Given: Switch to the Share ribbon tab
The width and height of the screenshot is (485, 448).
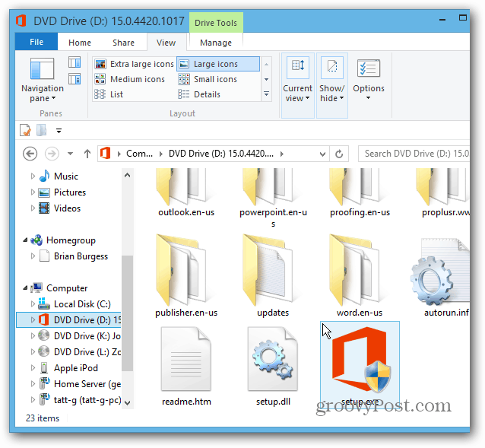Looking at the screenshot, I should click(123, 43).
